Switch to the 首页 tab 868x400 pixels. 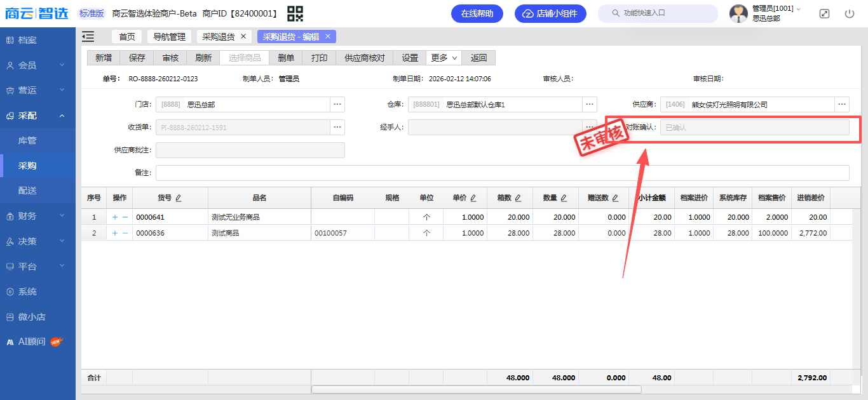click(x=127, y=37)
